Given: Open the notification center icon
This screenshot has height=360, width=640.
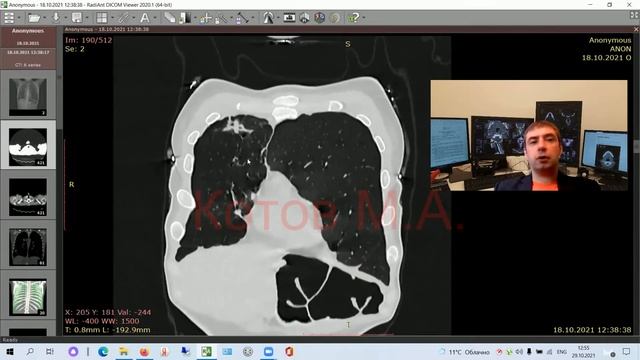Looking at the screenshot, I should [x=627, y=351].
